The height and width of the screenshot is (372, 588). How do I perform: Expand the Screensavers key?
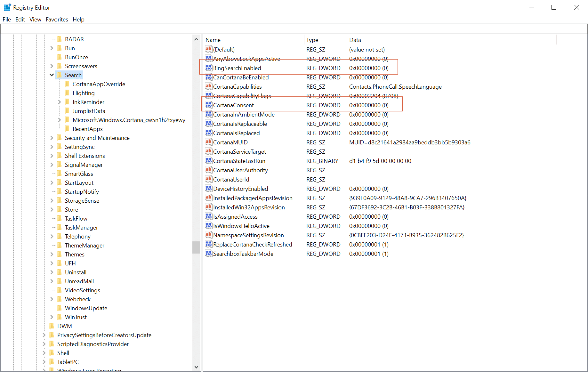(x=52, y=66)
